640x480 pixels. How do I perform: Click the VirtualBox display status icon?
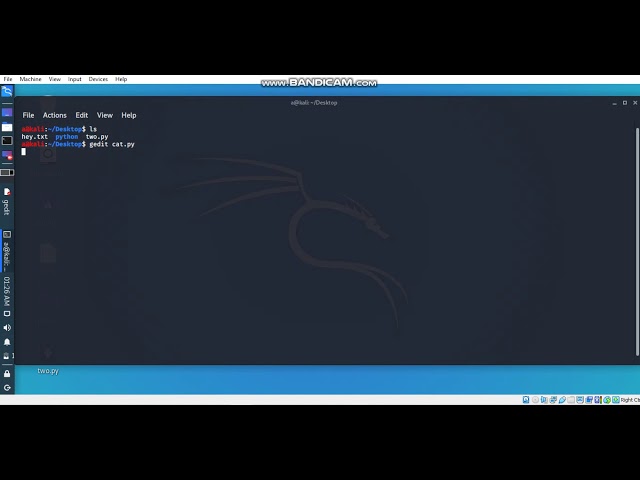[x=580, y=400]
